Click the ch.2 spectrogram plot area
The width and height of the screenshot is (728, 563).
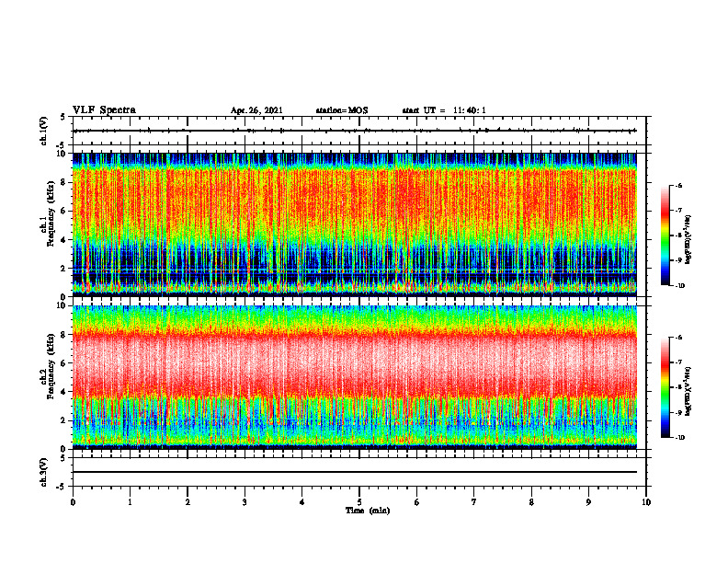355,377
